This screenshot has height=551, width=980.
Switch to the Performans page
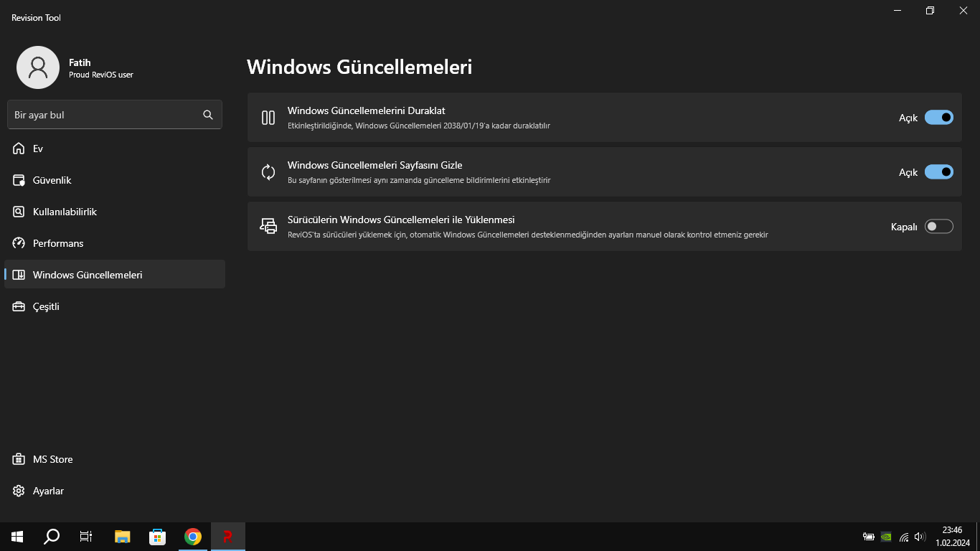pos(115,243)
